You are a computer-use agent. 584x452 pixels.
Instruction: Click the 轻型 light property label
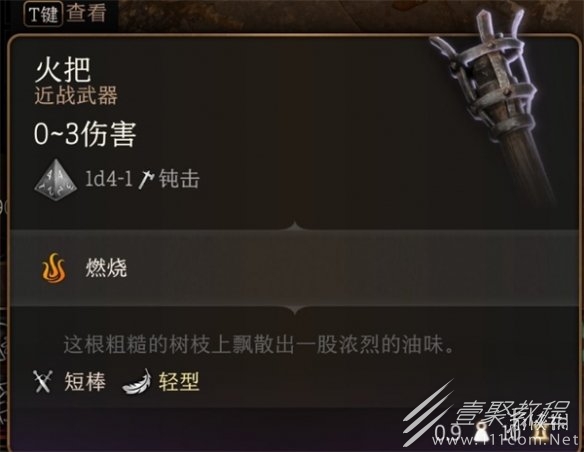[179, 381]
